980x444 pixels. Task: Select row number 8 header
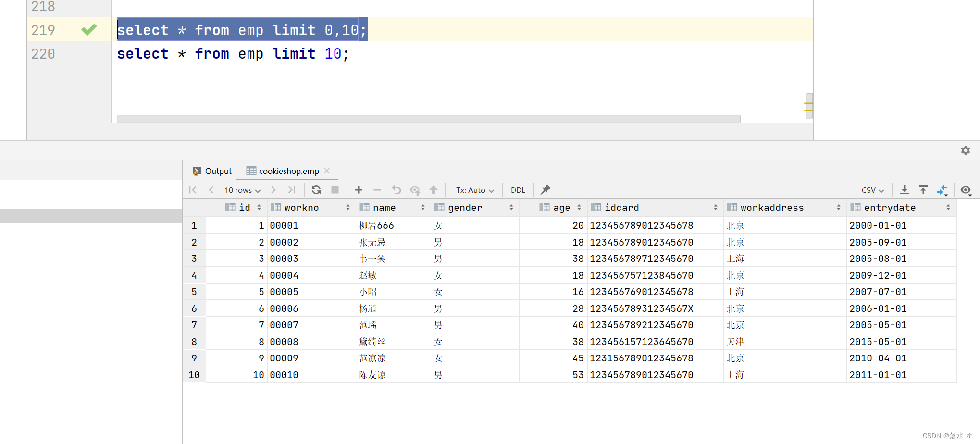click(x=194, y=342)
